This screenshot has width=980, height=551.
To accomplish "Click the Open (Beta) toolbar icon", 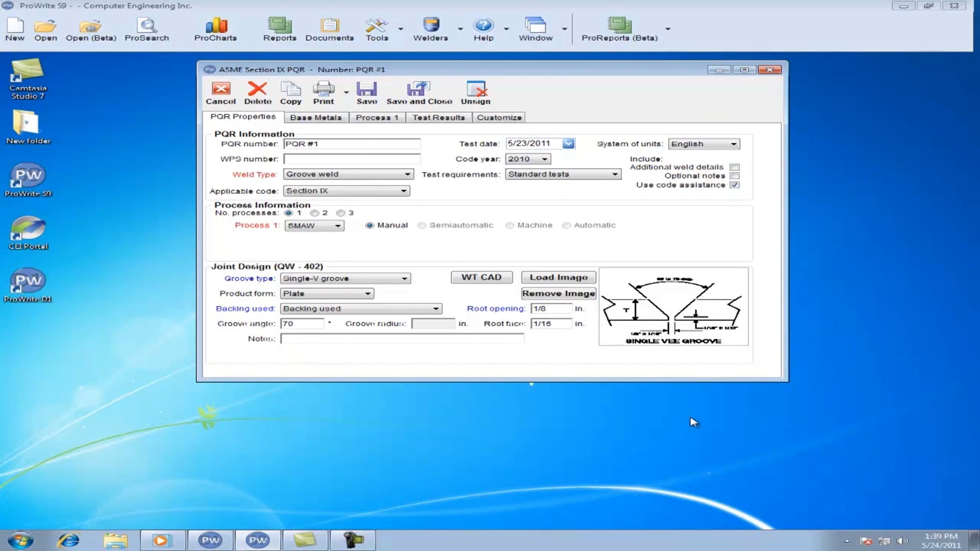I will pyautogui.click(x=91, y=29).
